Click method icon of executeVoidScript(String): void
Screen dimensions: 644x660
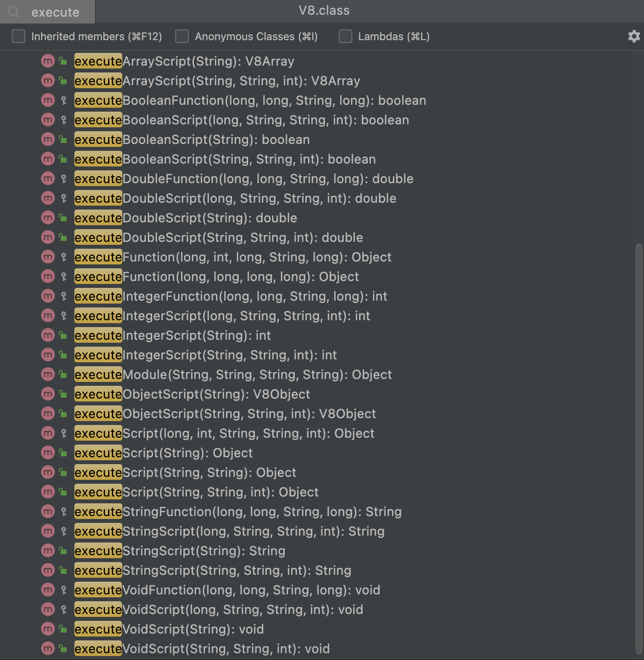(x=48, y=629)
